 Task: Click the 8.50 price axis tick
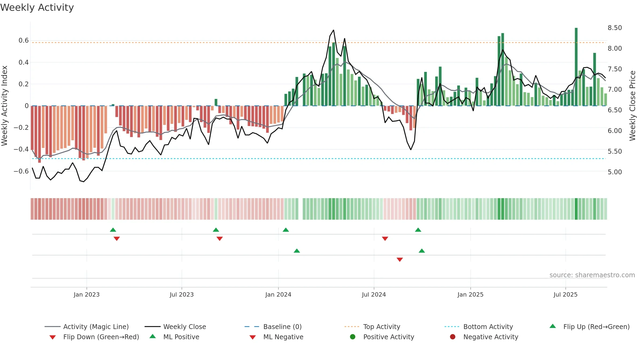[x=615, y=28]
